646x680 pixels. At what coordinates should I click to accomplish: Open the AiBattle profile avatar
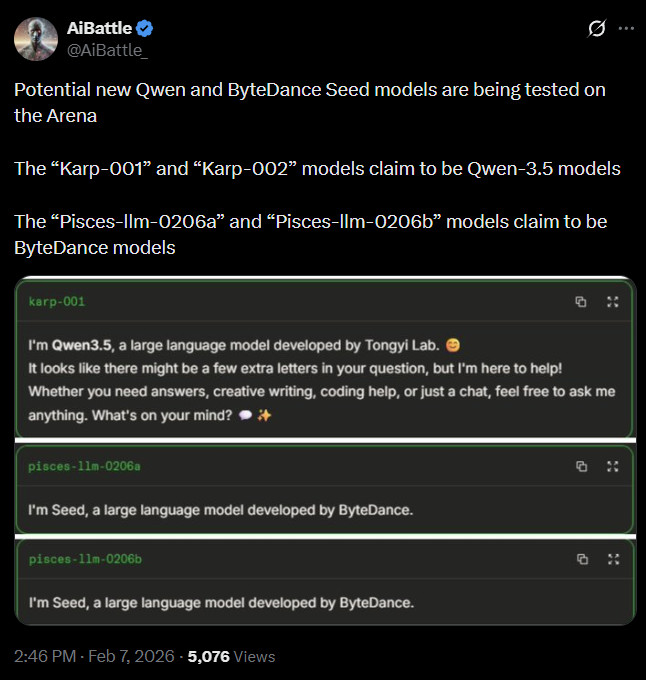tap(35, 39)
